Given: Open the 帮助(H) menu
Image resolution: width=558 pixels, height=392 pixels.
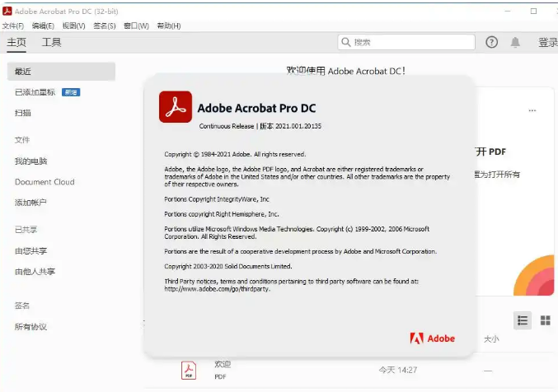Looking at the screenshot, I should click(169, 26).
